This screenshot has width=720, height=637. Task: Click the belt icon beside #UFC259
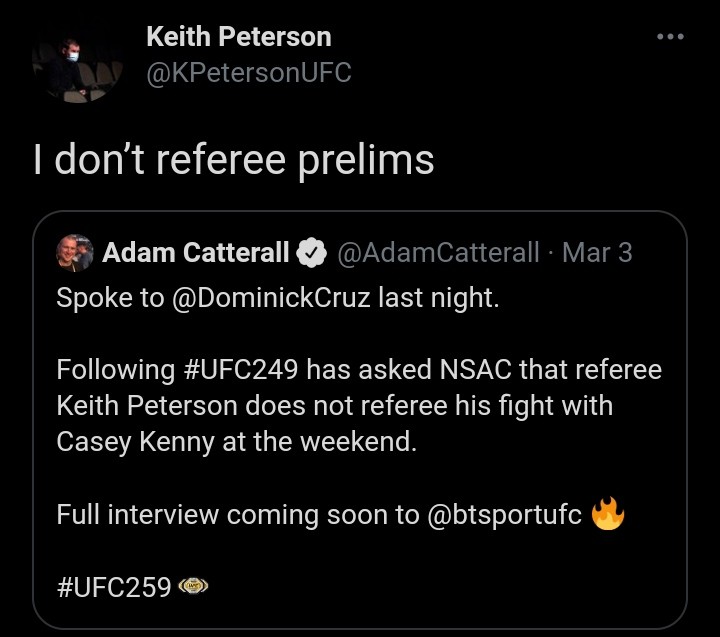tap(191, 587)
